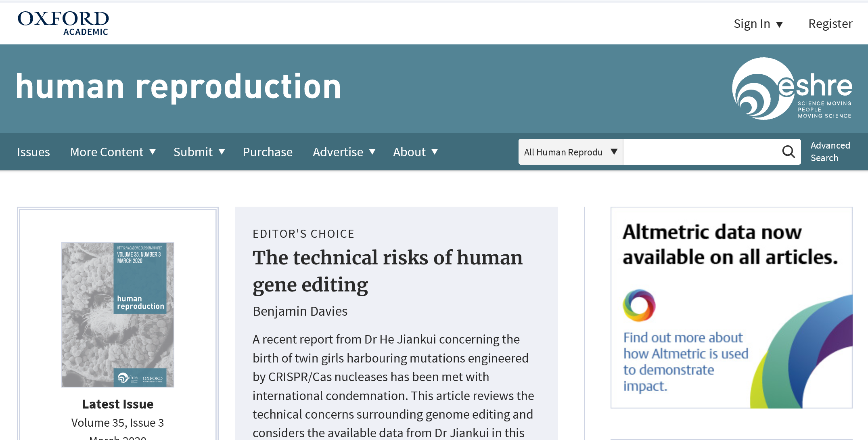Click the Oxford Academic logo
868x440 pixels.
point(63,23)
